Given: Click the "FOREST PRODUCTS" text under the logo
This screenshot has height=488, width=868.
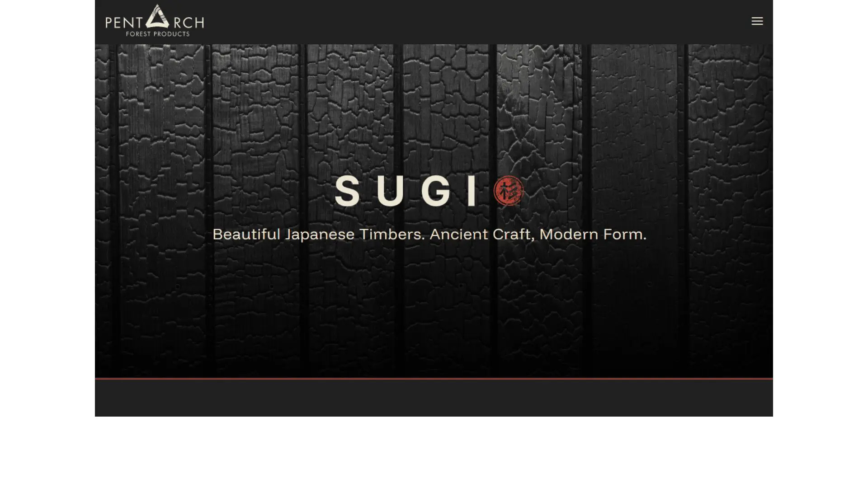Looking at the screenshot, I should (157, 34).
